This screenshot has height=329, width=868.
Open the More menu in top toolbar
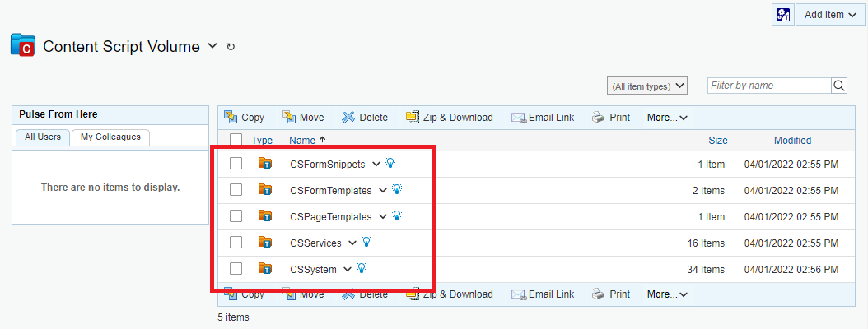point(667,118)
